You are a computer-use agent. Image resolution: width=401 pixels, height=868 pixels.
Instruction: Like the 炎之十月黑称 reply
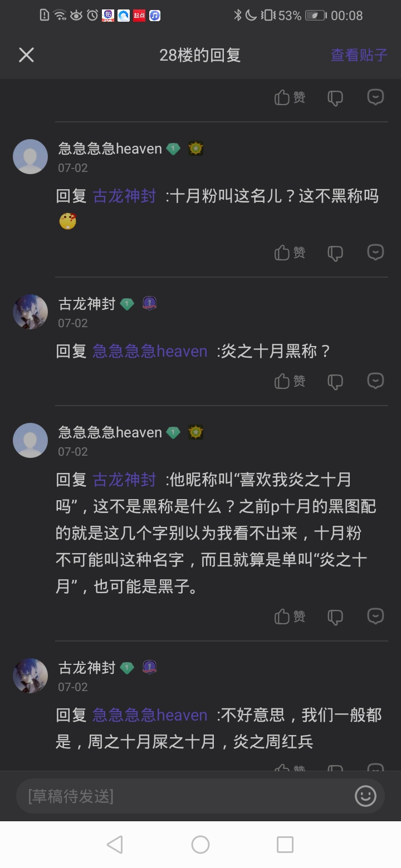pos(290,381)
